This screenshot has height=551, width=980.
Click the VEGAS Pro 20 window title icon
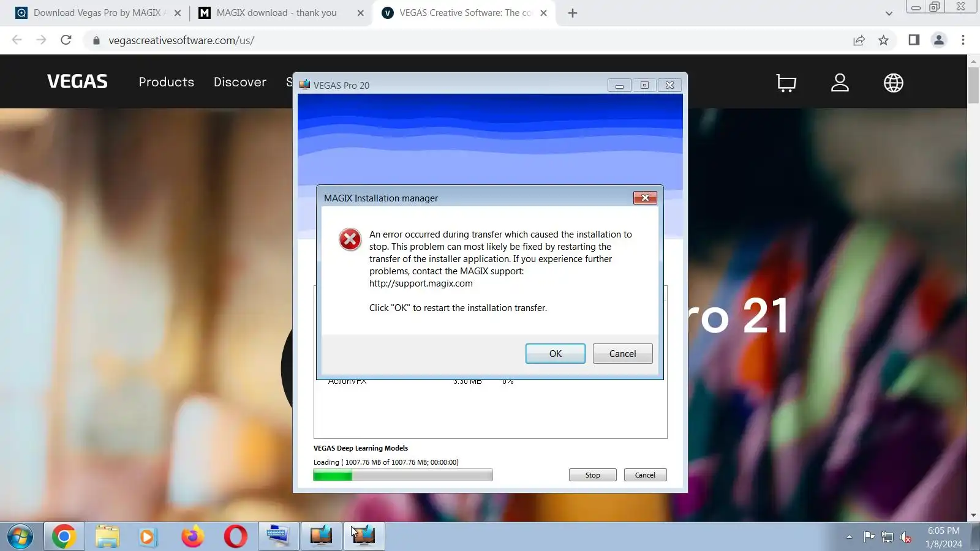tap(304, 85)
